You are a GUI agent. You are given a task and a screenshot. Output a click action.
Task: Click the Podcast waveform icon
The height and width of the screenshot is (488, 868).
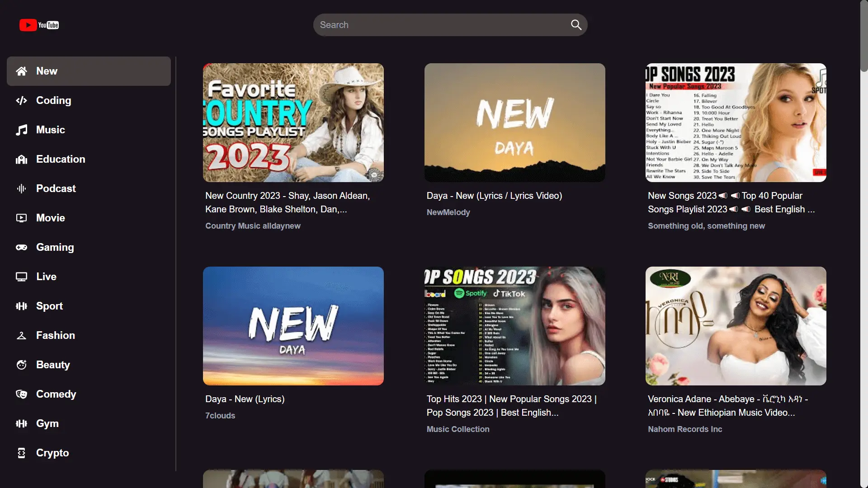(21, 188)
